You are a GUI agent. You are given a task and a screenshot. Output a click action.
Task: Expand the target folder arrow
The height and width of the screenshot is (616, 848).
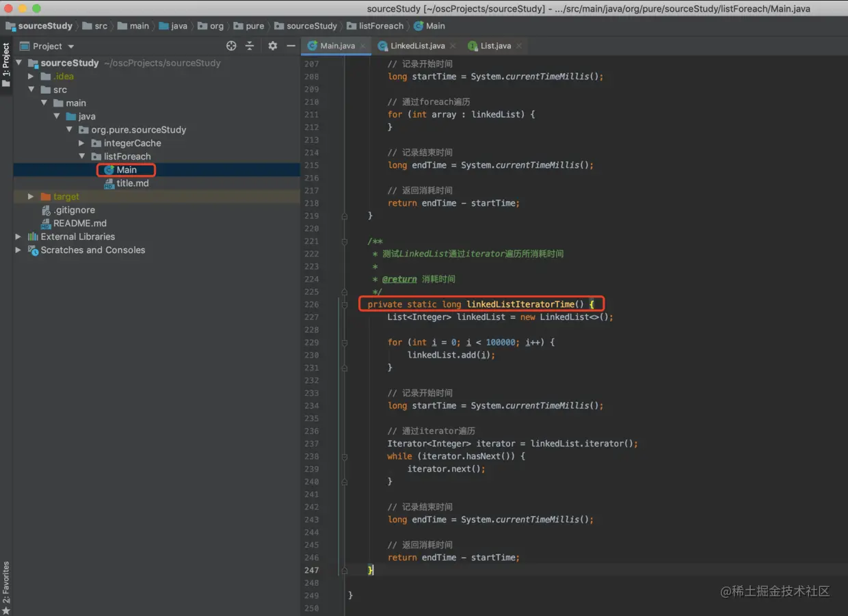(x=31, y=196)
